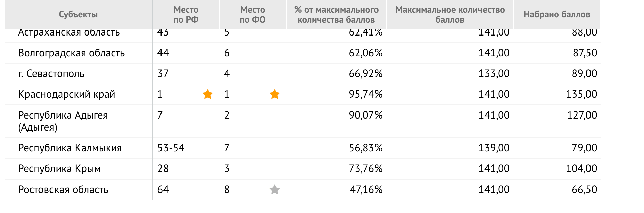Click the Максимальное количество баллов column header
This screenshot has width=644, height=213.
(x=450, y=14)
